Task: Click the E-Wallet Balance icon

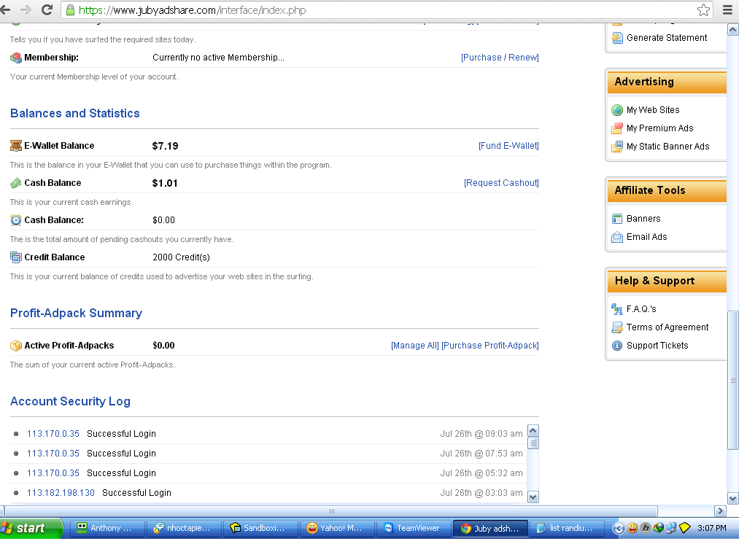Action: coord(16,146)
